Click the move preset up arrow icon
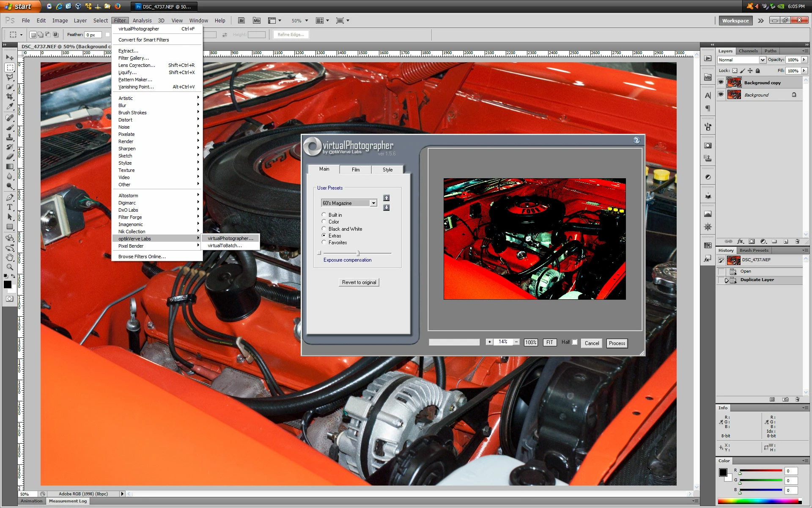The image size is (812, 508). click(386, 198)
